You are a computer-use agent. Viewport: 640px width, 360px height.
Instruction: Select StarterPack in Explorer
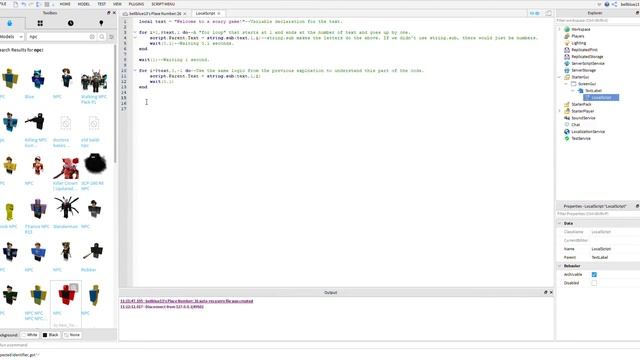pyautogui.click(x=581, y=104)
